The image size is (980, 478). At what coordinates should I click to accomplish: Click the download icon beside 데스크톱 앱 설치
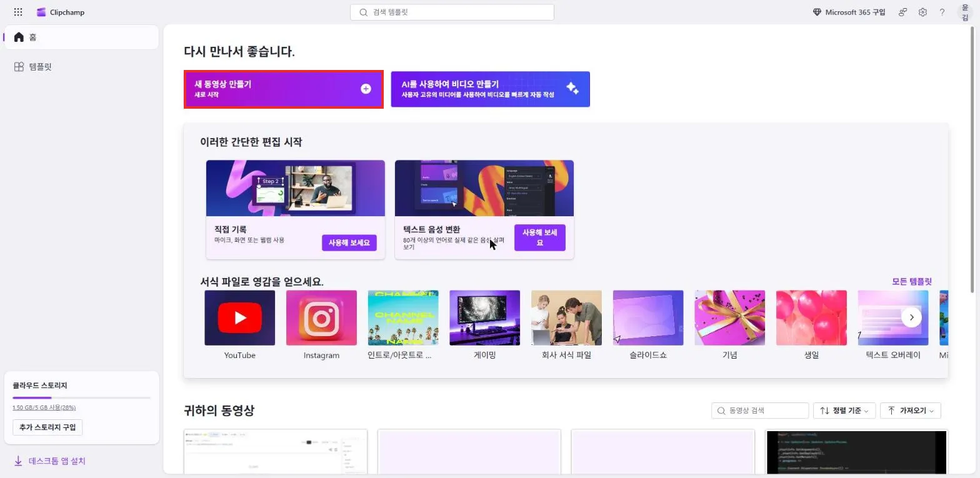[x=18, y=461]
